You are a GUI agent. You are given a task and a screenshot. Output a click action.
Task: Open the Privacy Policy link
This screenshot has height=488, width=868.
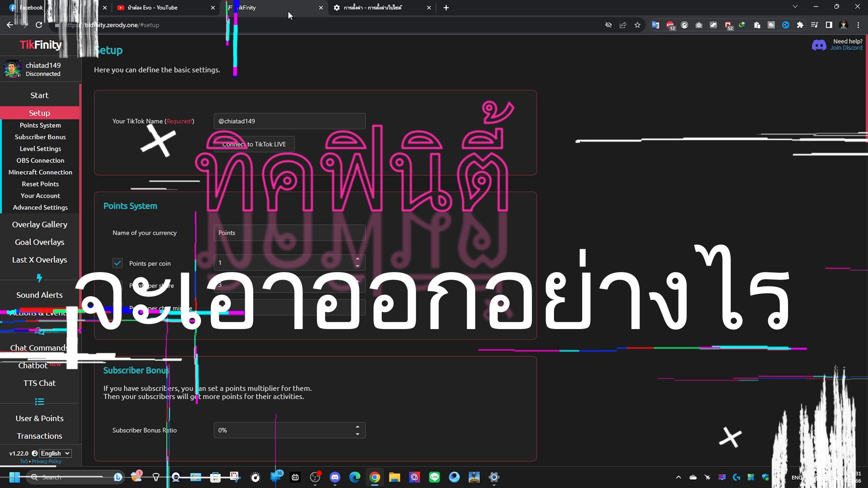point(46,461)
